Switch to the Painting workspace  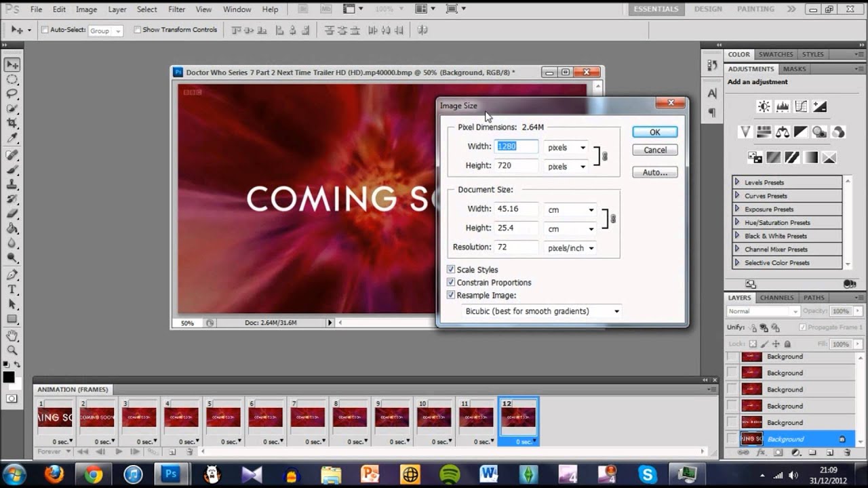pos(755,9)
